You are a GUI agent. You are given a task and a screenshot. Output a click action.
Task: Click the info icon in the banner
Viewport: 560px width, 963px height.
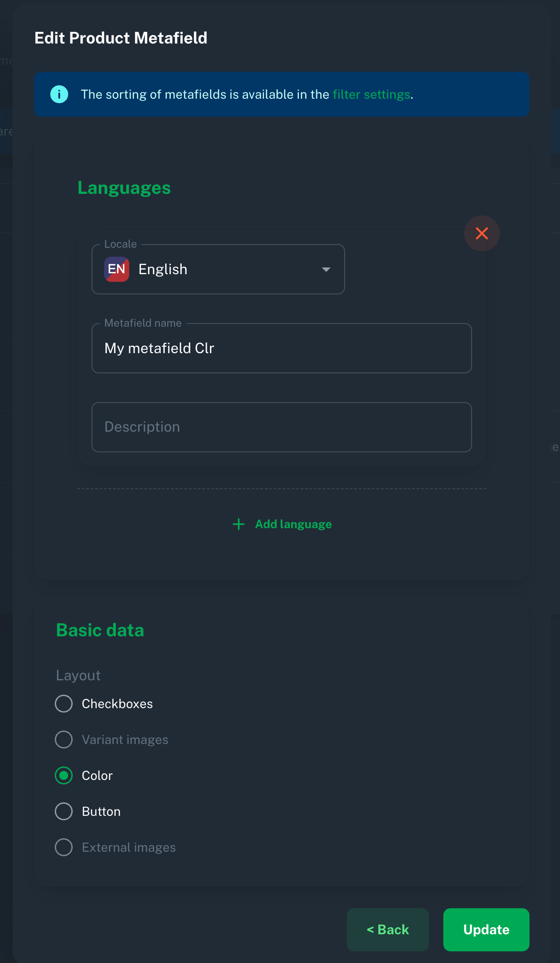59,94
